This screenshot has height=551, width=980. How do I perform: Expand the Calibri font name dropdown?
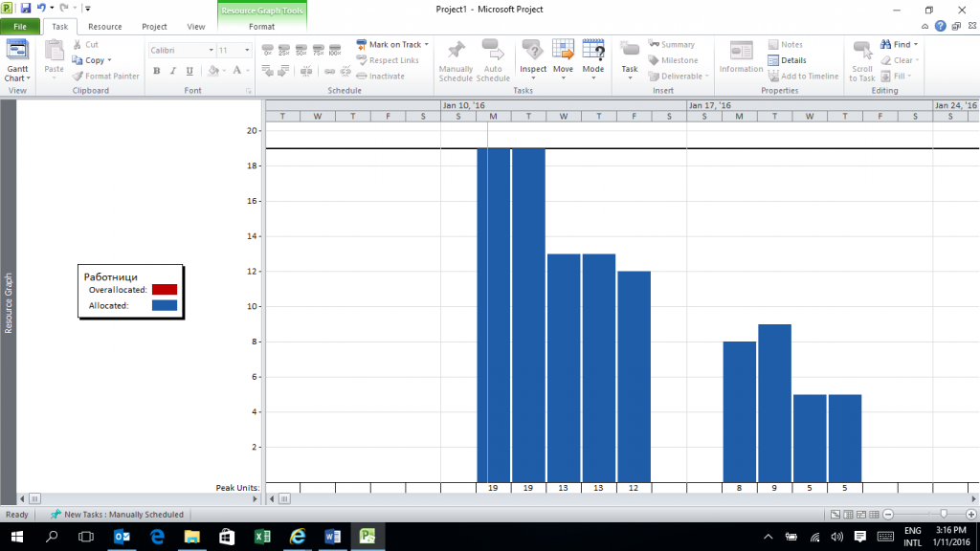click(212, 50)
